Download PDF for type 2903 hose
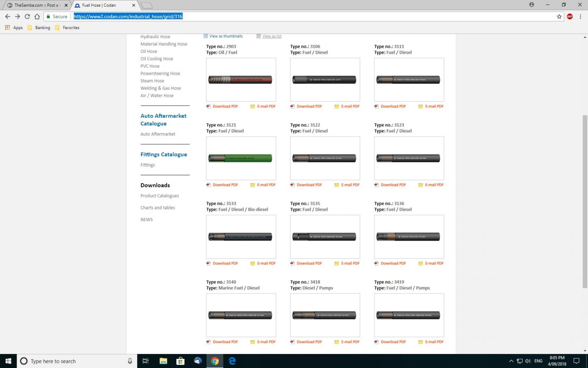The height and width of the screenshot is (368, 588). pyautogui.click(x=225, y=106)
